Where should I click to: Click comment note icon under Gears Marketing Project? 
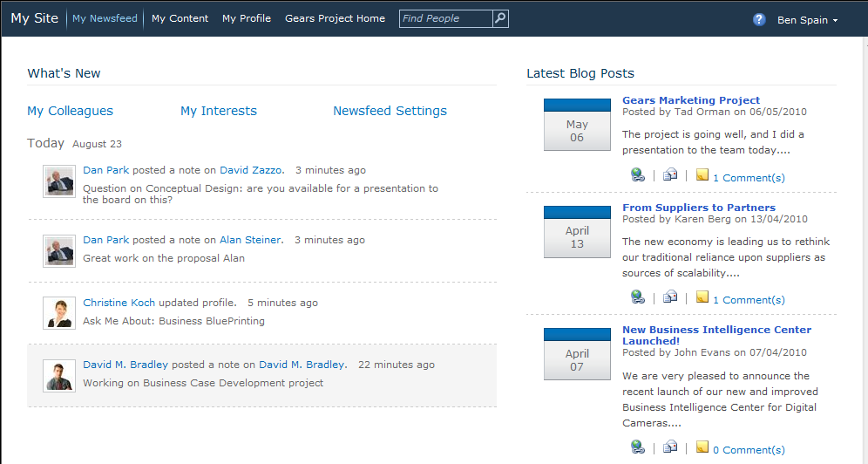coord(702,175)
